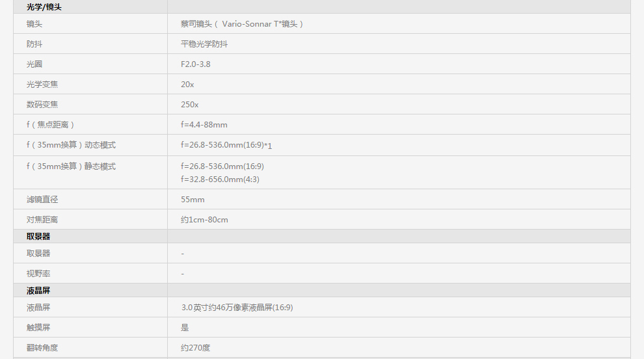Click the 250x digital zoom value
Viewport: 644px width, 359px height.
click(189, 105)
